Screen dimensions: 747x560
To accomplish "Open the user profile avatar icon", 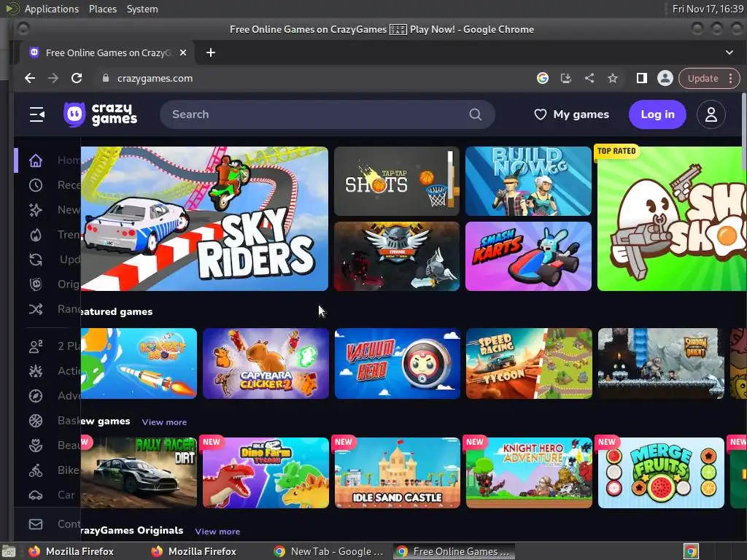I will point(711,114).
